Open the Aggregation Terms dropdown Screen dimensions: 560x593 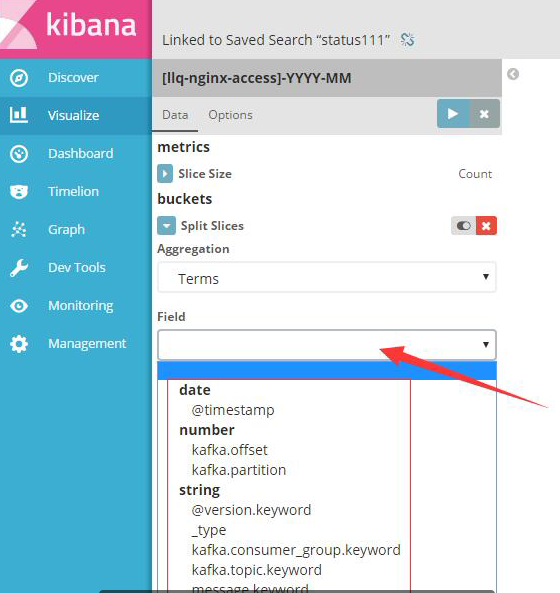tap(327, 278)
